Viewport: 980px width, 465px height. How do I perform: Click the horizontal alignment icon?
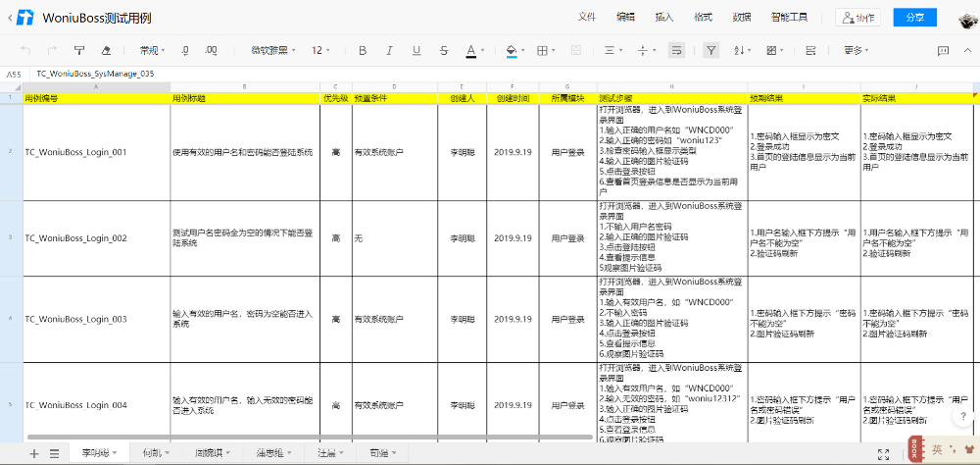[x=610, y=51]
